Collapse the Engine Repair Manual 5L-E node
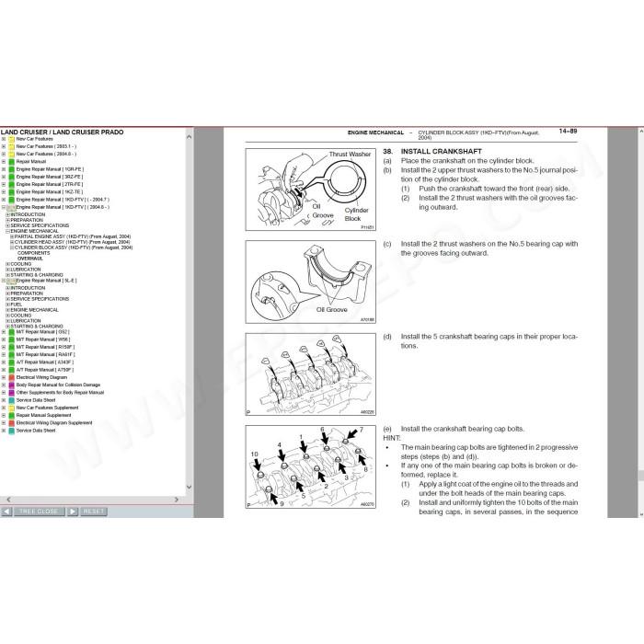Image resolution: width=644 pixels, height=644 pixels. [x=4, y=281]
